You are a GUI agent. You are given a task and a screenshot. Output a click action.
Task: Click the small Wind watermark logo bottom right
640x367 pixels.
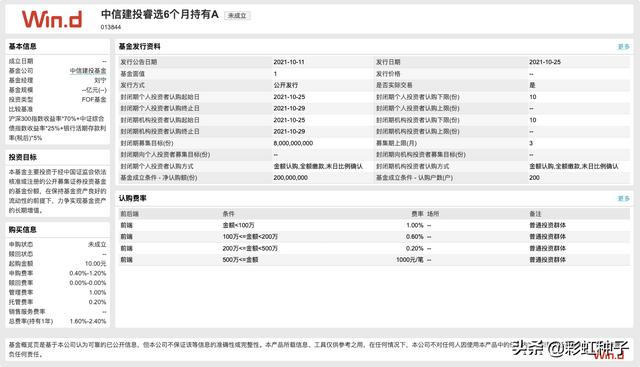tap(609, 355)
